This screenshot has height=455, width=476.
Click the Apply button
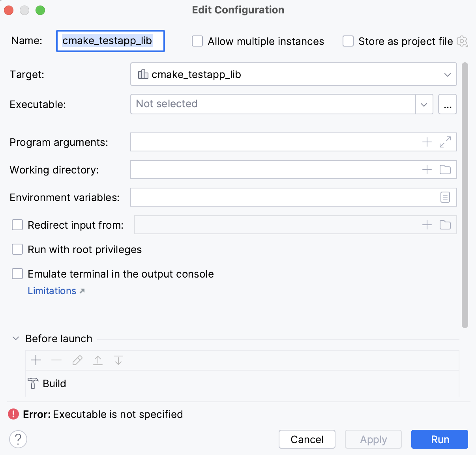point(373,439)
